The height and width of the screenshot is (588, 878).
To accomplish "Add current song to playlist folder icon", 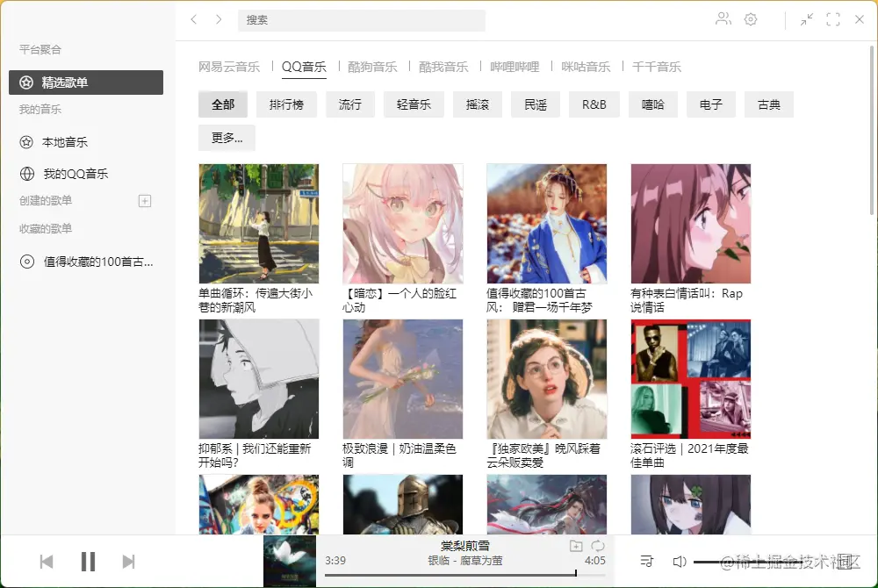I will (576, 546).
